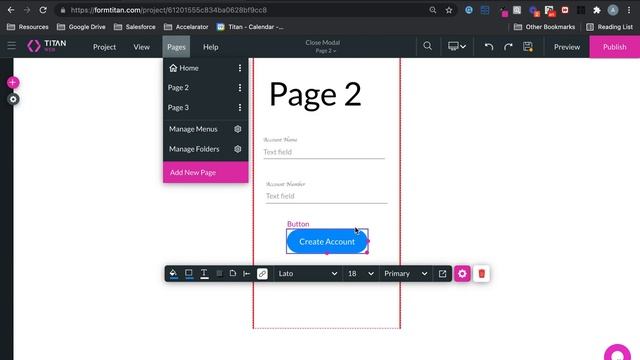This screenshot has height=360, width=640.
Task: Open the Lato font dropdown
Action: pyautogui.click(x=307, y=273)
